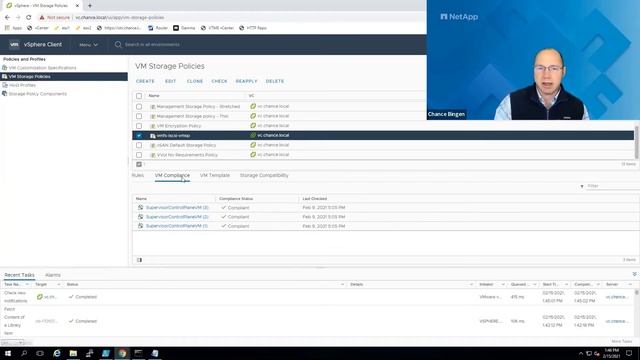Viewport: 640px width, 360px height.
Task: Reload the page with the browser refresh icon
Action: pos(29,18)
